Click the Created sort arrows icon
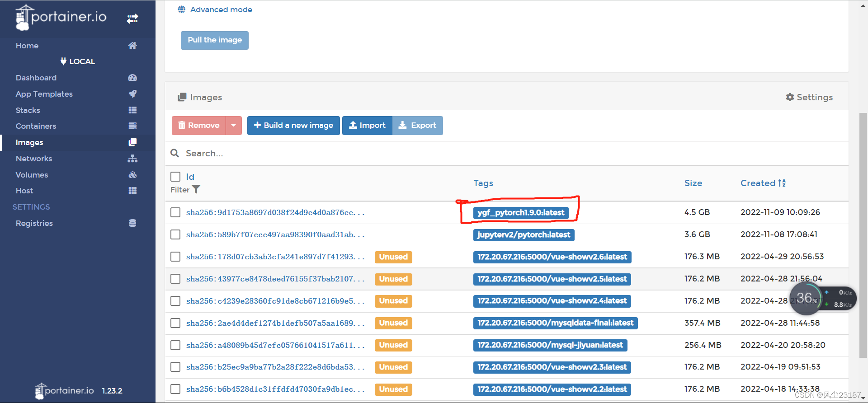This screenshot has height=403, width=868. click(782, 183)
